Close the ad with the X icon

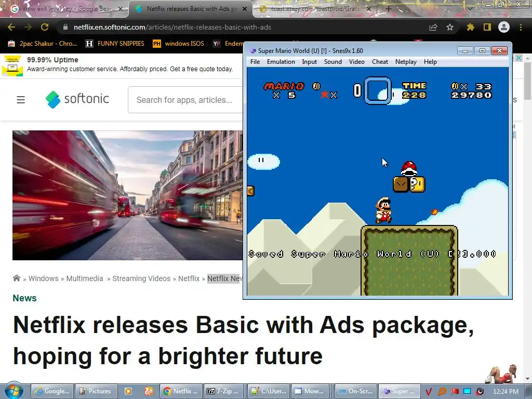[518, 58]
